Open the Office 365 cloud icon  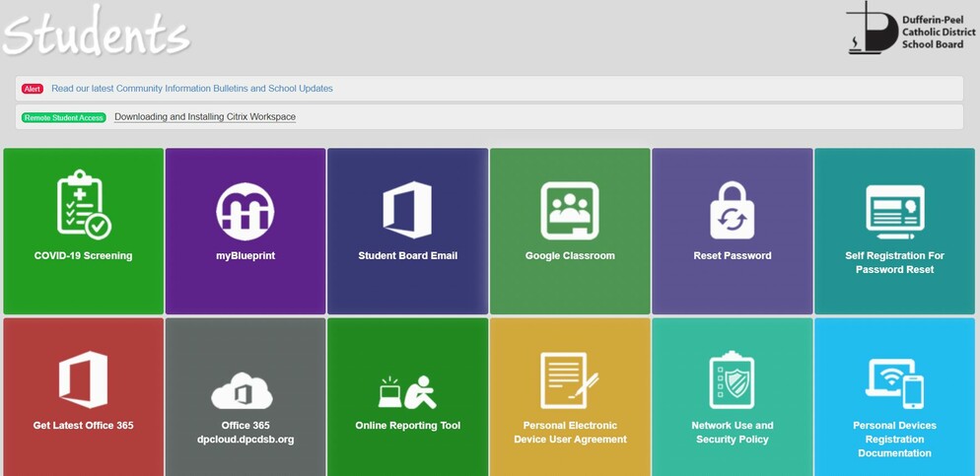[x=242, y=391]
